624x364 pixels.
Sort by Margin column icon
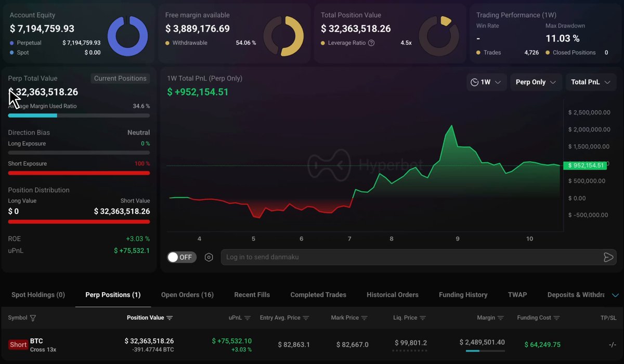pyautogui.click(x=501, y=318)
